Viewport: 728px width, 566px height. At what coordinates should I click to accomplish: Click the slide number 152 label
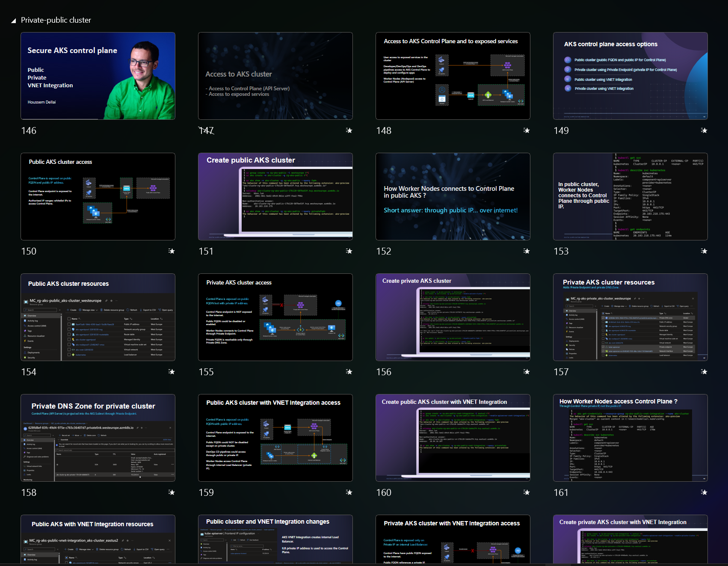(x=384, y=251)
